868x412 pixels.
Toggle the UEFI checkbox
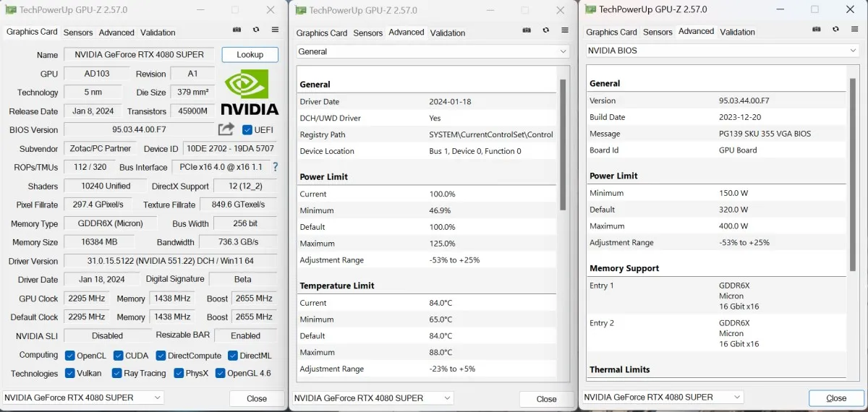coord(247,130)
